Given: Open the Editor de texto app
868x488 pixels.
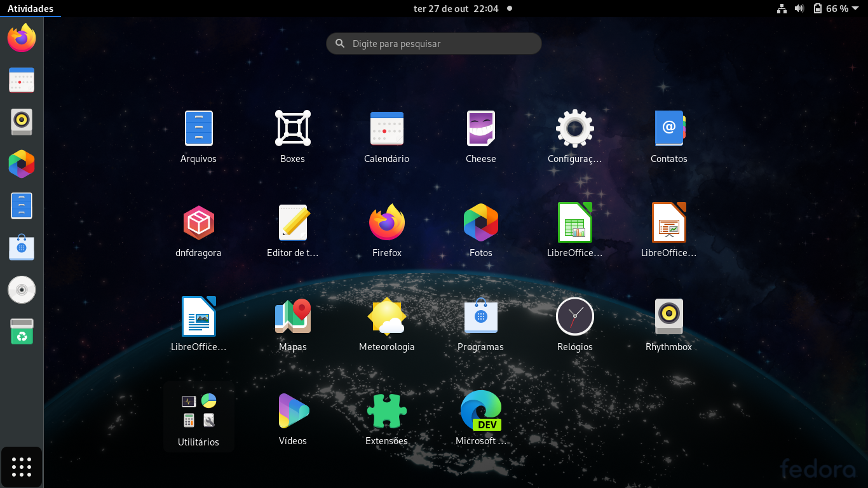Looking at the screenshot, I should pyautogui.click(x=292, y=222).
